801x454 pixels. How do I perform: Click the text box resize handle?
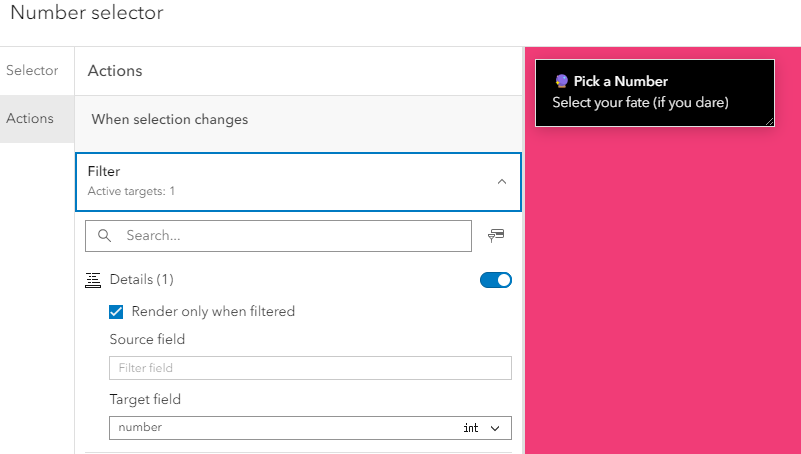769,121
